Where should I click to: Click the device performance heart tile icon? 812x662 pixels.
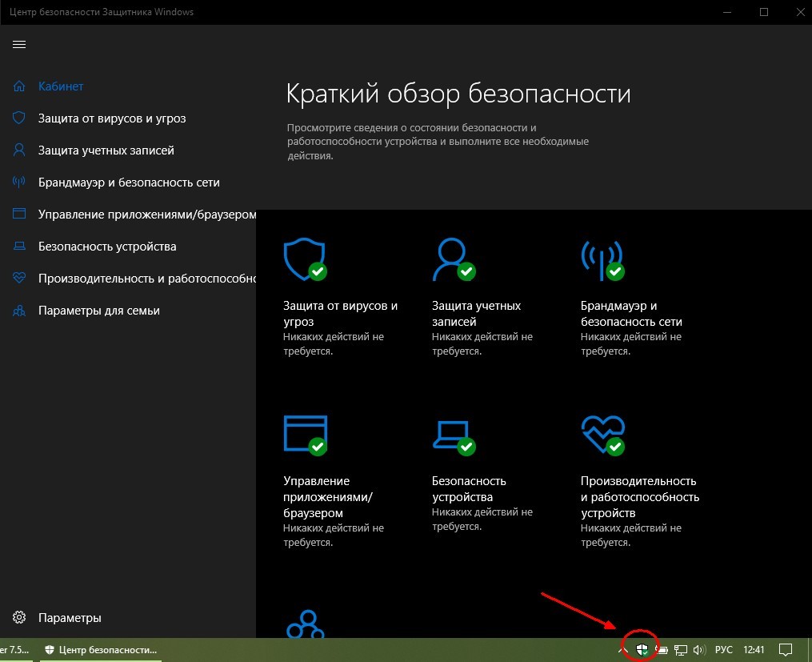pos(602,435)
